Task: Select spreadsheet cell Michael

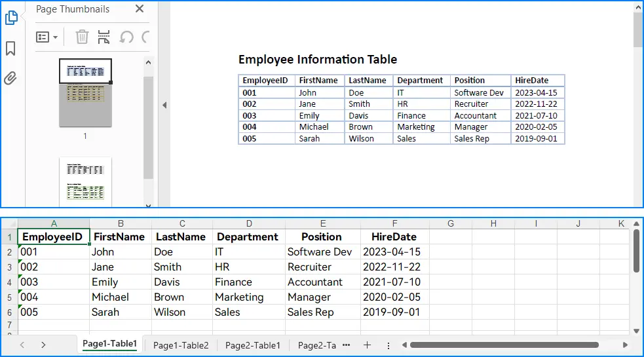Action: click(121, 297)
